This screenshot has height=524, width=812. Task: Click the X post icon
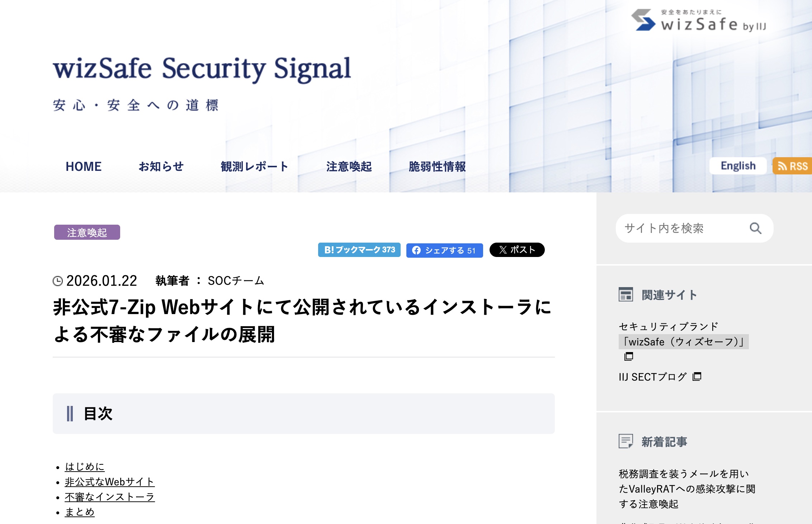[x=502, y=251]
